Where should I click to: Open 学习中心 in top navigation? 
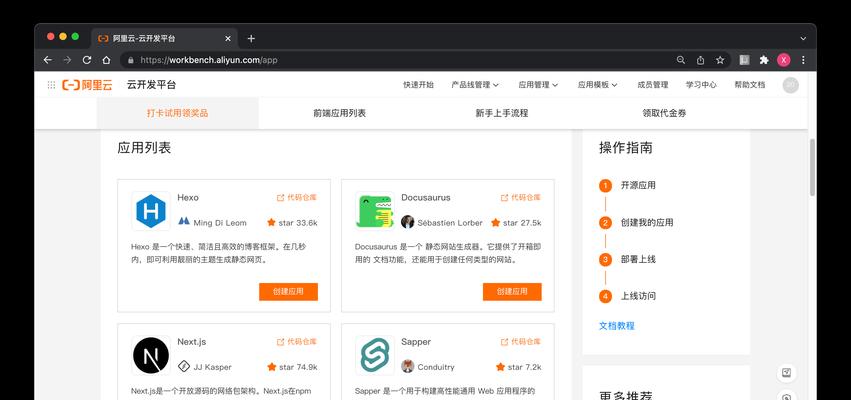click(x=701, y=85)
